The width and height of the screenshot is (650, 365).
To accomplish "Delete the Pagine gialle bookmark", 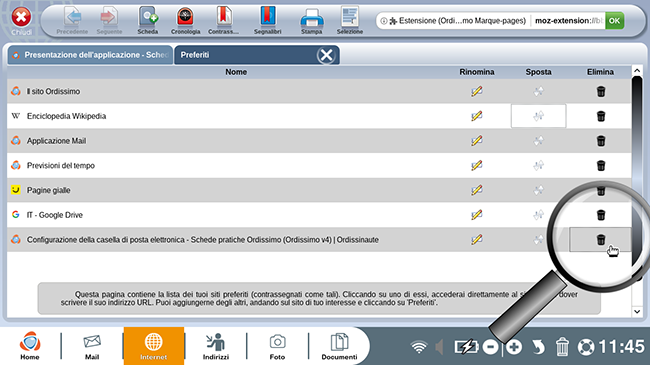I will (x=601, y=190).
